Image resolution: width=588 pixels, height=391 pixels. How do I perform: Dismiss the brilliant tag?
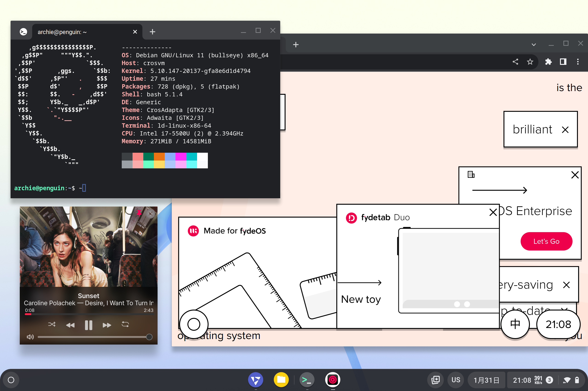pos(565,130)
